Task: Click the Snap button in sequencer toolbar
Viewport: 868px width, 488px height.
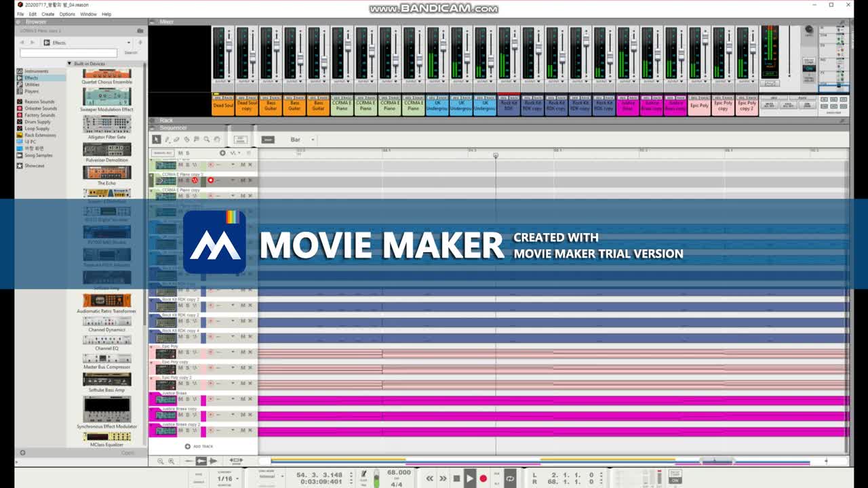Action: pyautogui.click(x=268, y=140)
